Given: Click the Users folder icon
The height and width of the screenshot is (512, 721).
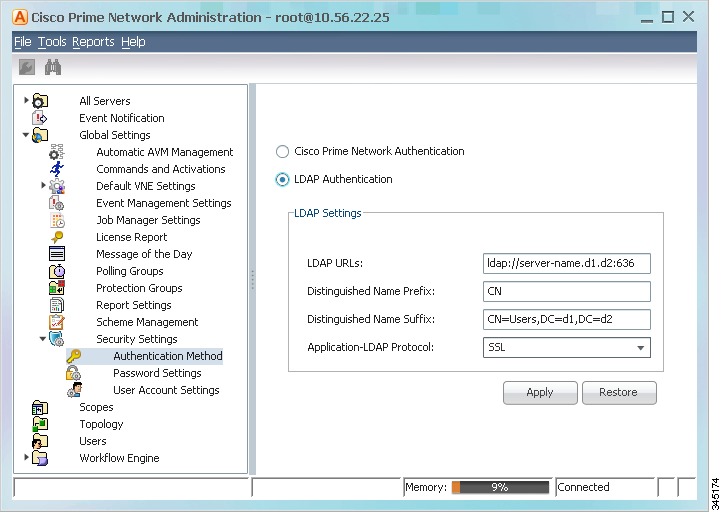Looking at the screenshot, I should pyautogui.click(x=40, y=441).
